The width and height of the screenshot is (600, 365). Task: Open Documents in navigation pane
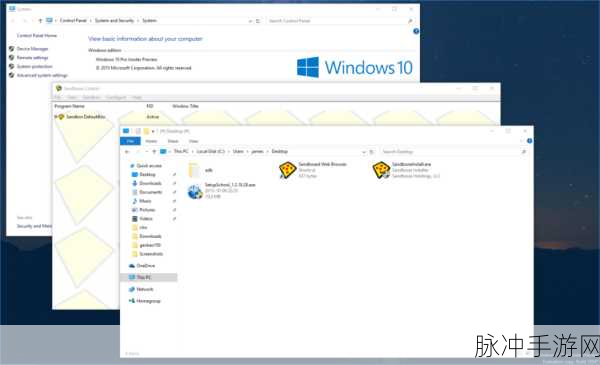click(151, 192)
